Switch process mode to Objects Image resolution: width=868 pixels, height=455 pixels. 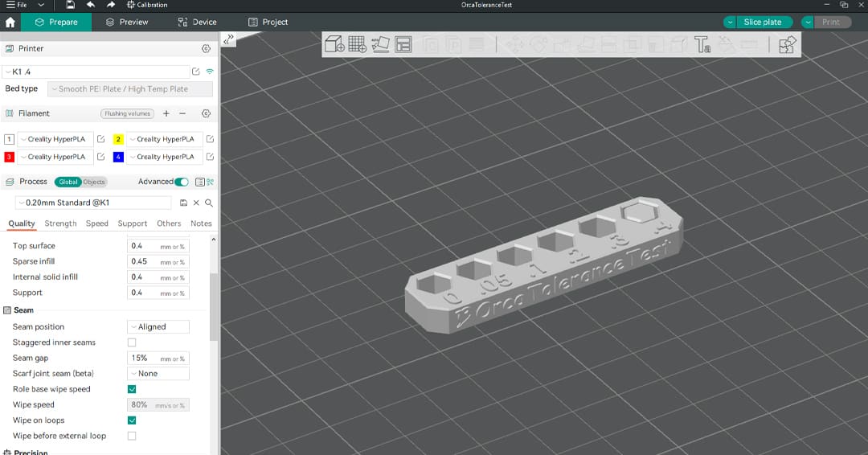[x=93, y=182]
